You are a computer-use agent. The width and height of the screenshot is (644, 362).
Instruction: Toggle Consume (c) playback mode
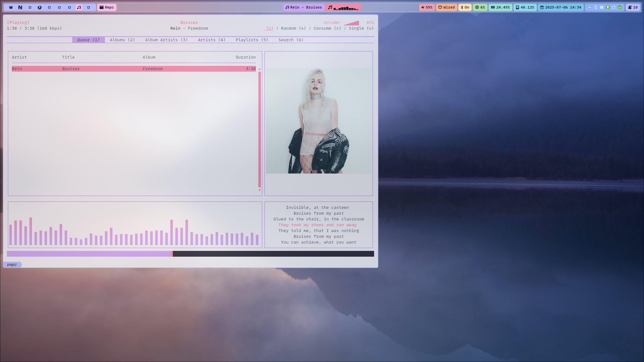327,28
